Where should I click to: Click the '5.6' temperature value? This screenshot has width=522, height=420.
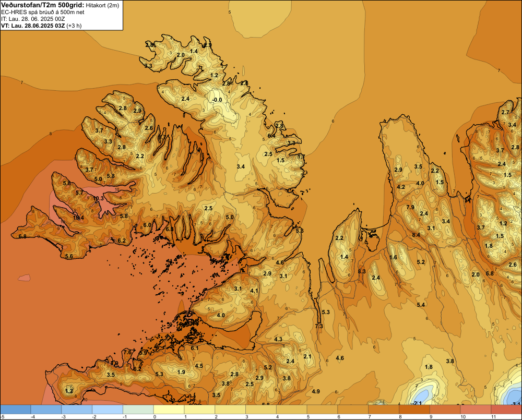point(69,256)
